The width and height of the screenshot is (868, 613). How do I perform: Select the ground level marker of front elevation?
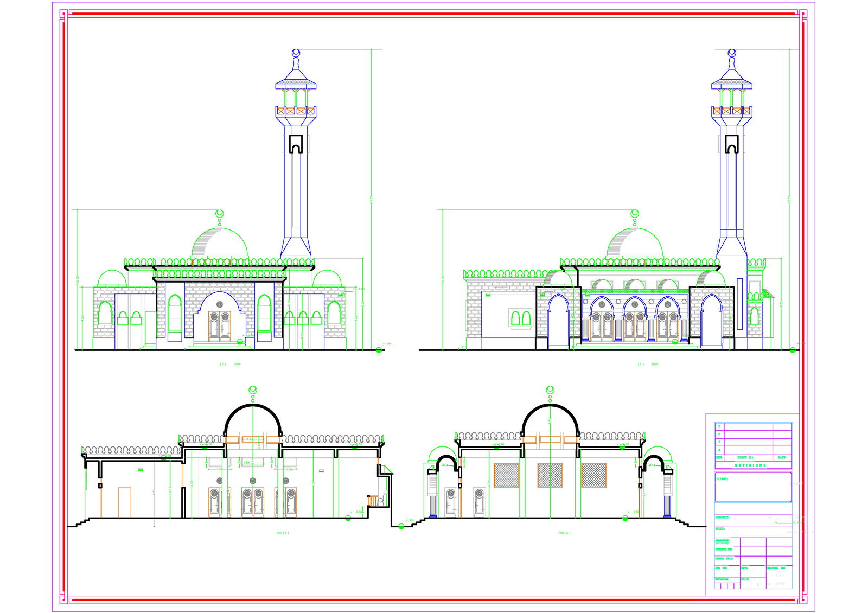pos(379,350)
